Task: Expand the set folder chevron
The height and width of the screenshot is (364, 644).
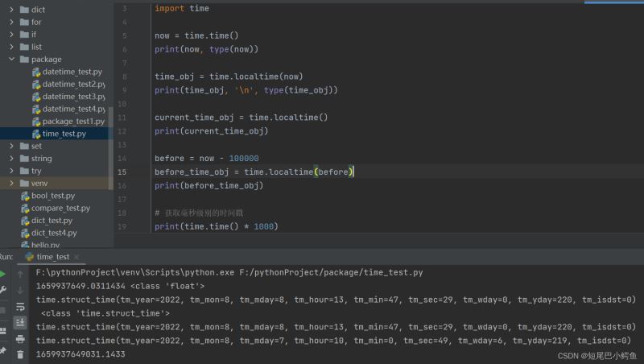Action: [11, 146]
